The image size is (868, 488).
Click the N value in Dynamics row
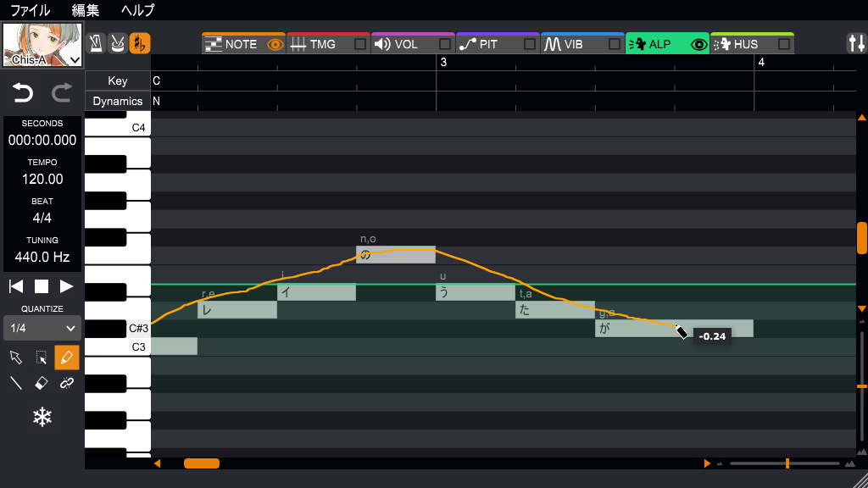click(x=156, y=102)
